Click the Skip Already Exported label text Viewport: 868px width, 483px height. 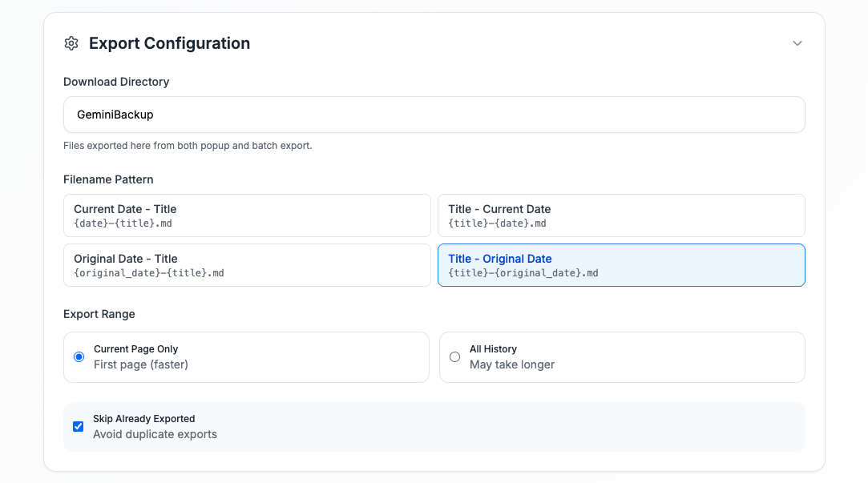point(144,419)
